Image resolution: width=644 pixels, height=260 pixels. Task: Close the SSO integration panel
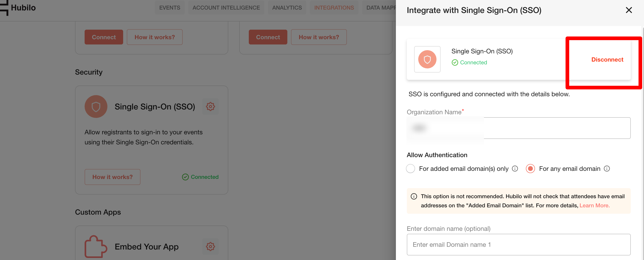(x=629, y=10)
